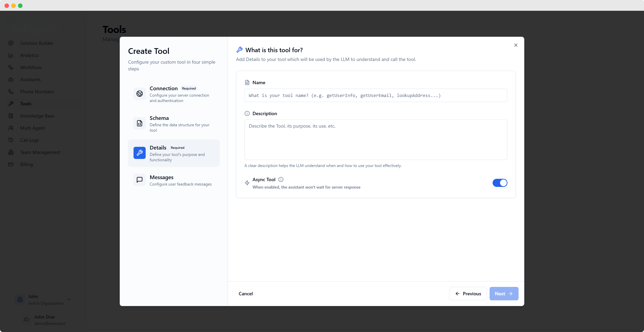Click the Phone Numbers handset icon
Image resolution: width=644 pixels, height=332 pixels.
[11, 92]
